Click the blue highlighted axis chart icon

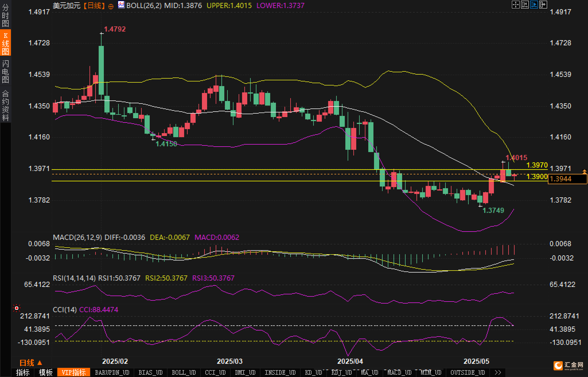click(x=534, y=5)
